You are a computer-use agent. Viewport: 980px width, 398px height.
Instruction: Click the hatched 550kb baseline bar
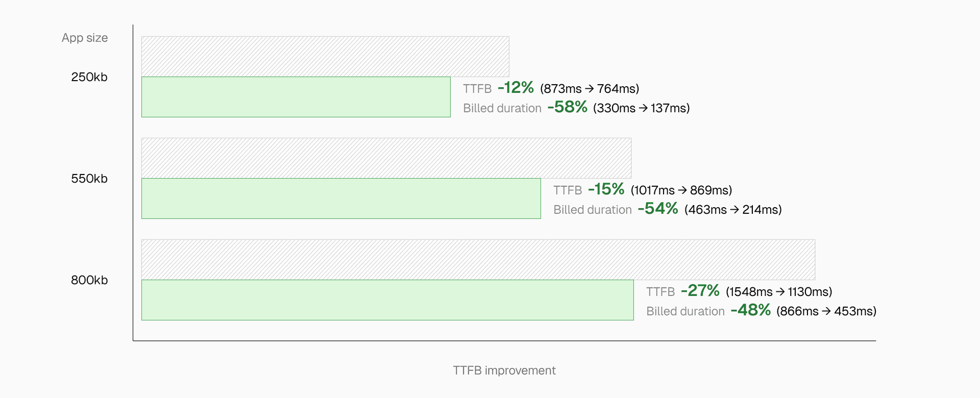pos(386,158)
